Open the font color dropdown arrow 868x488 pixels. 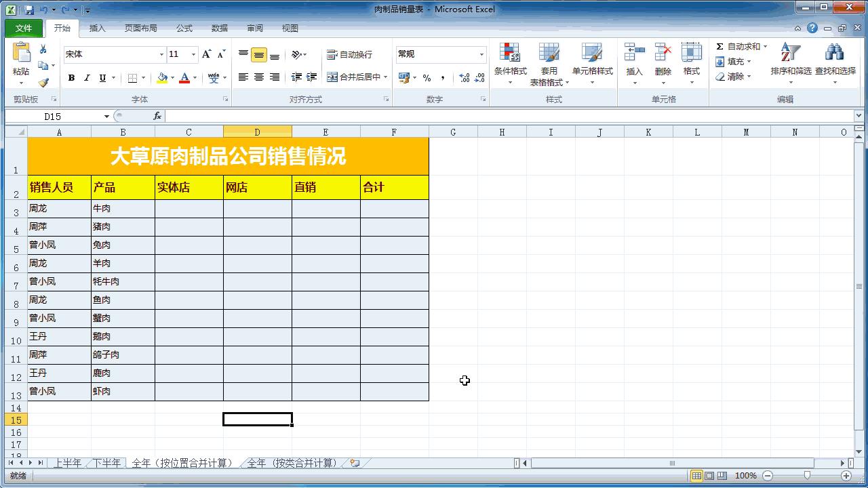click(x=195, y=78)
